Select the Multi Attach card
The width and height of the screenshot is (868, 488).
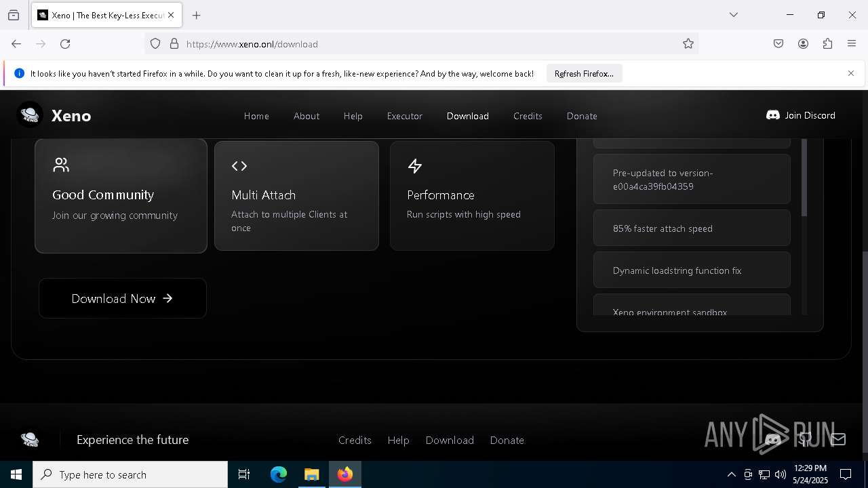pyautogui.click(x=296, y=196)
